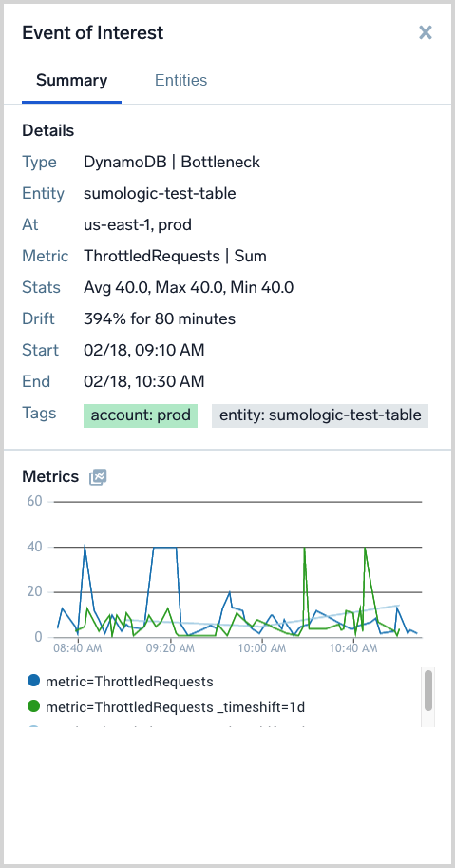Click the account: prod tag
Image resolution: width=455 pixels, height=868 pixels.
pos(141,415)
